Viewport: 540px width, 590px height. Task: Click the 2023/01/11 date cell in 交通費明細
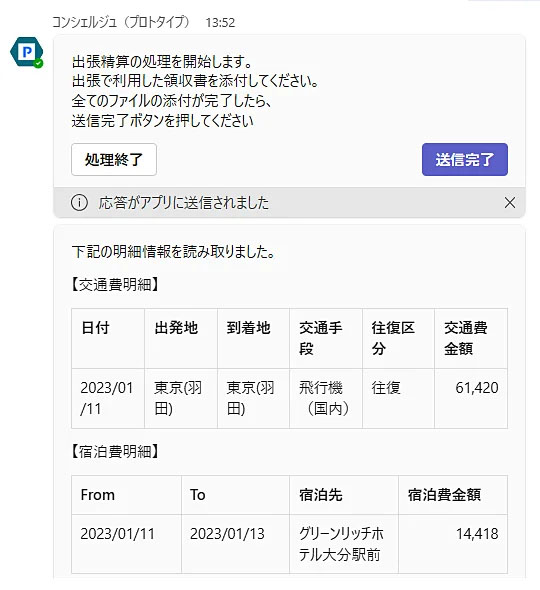tap(108, 398)
